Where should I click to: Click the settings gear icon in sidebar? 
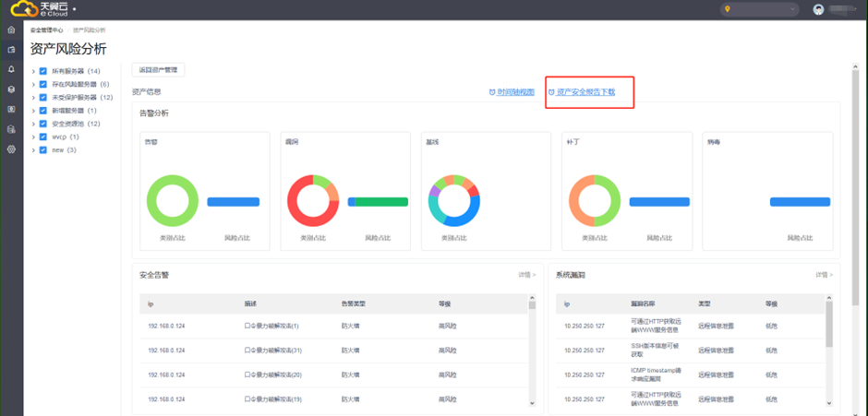[11, 149]
